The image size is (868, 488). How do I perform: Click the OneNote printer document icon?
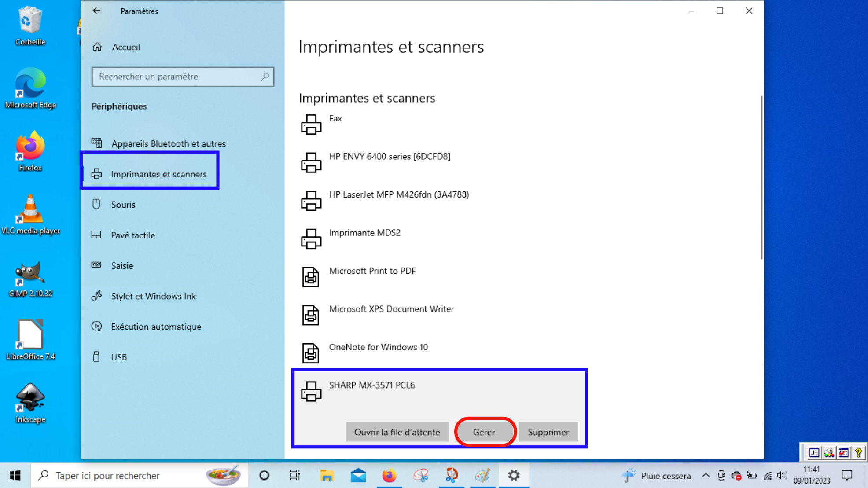click(x=311, y=353)
